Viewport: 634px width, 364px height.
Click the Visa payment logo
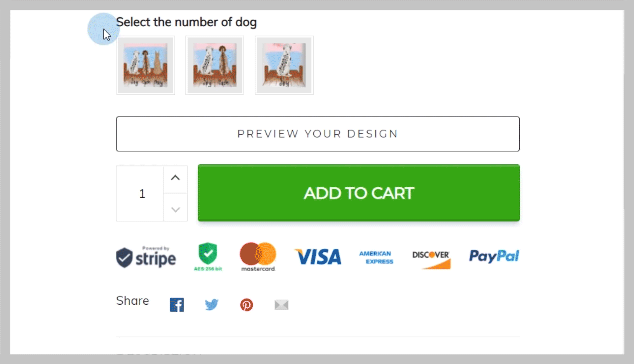point(318,257)
